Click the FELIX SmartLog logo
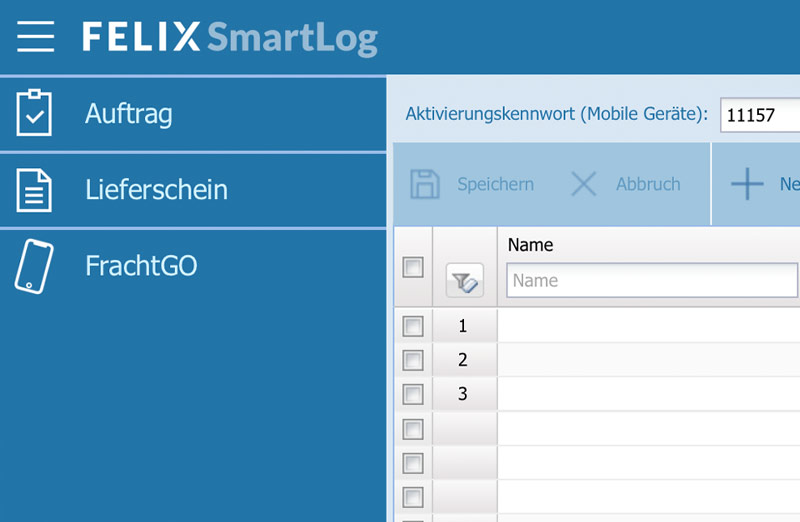800x522 pixels. (x=230, y=38)
